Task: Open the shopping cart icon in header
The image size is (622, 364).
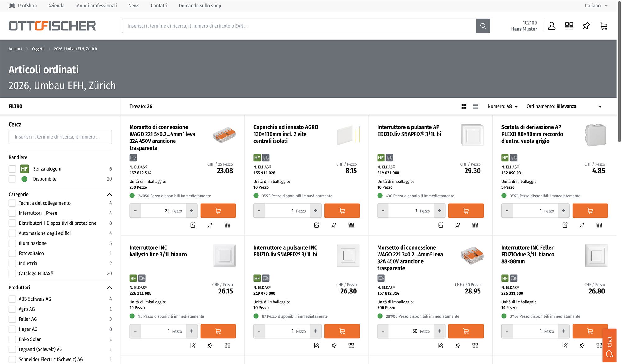Action: [x=603, y=26]
